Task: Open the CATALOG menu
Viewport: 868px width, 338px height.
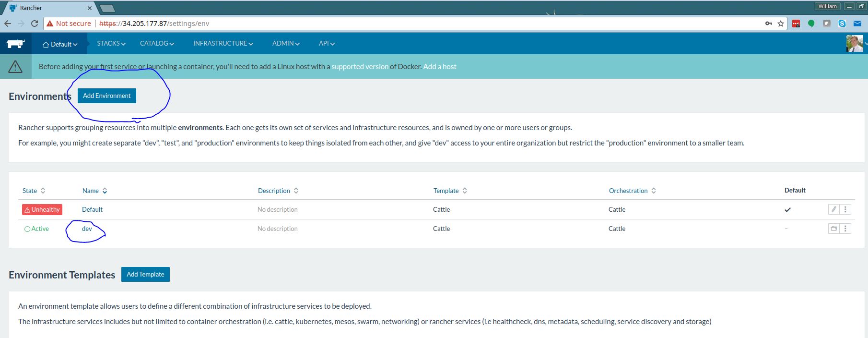Action: (157, 43)
